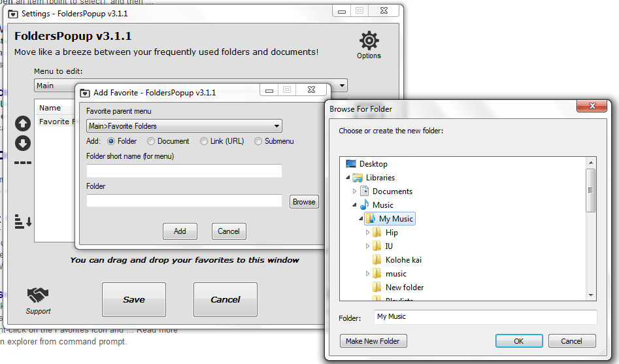Click the Desktop computer icon in tree
619x364 pixels.
click(x=350, y=164)
